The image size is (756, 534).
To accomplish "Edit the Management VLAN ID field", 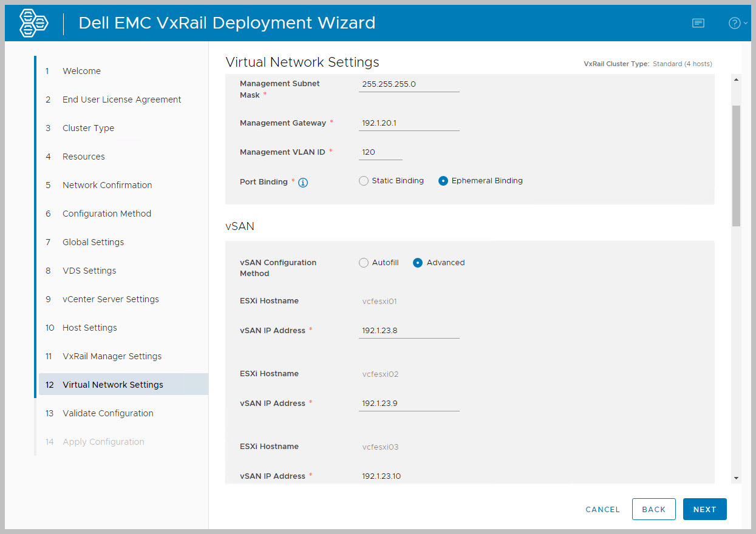I will coord(380,152).
